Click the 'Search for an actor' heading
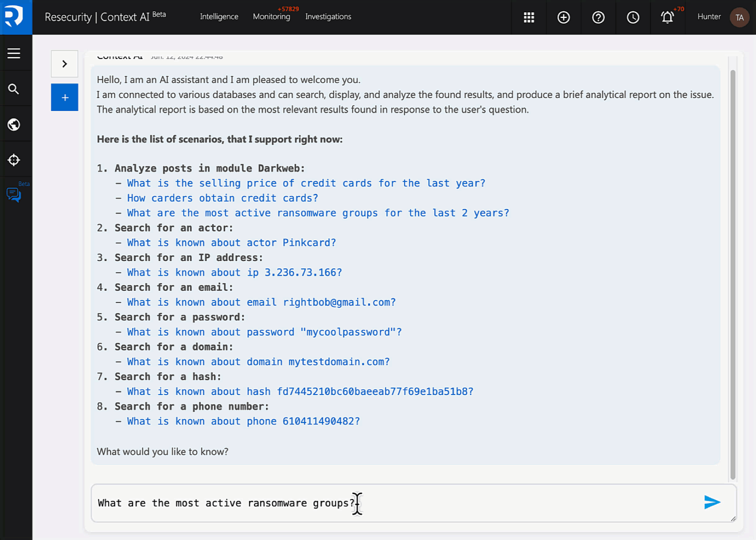The width and height of the screenshot is (756, 540). coord(174,228)
